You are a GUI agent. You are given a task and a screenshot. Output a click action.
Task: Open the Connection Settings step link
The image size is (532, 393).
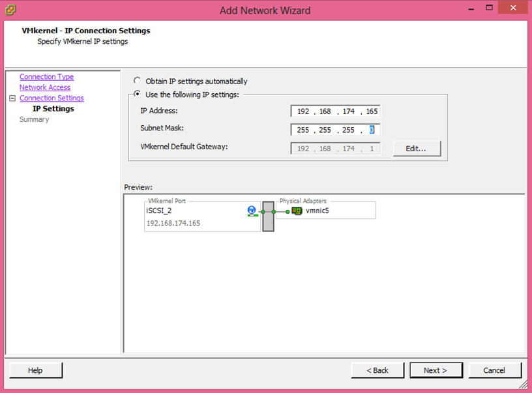point(52,98)
